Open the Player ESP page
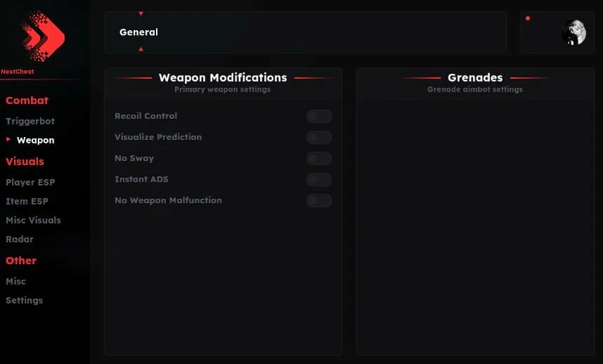 click(30, 182)
